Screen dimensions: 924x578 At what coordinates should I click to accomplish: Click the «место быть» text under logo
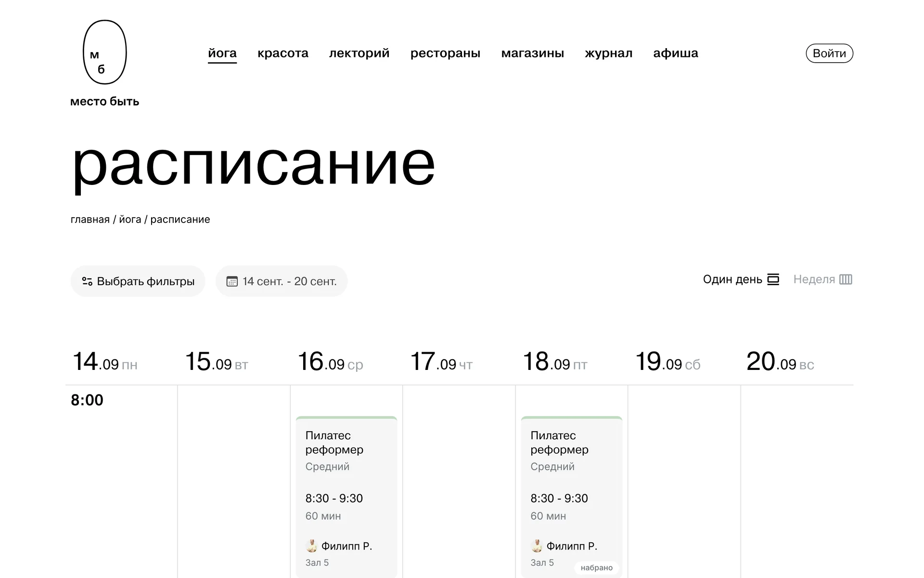click(x=104, y=102)
